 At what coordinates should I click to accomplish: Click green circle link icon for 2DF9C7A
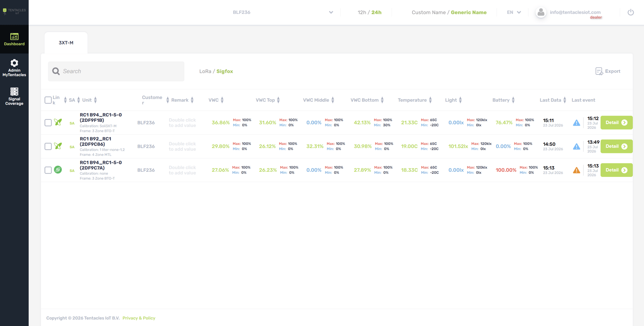pos(58,170)
